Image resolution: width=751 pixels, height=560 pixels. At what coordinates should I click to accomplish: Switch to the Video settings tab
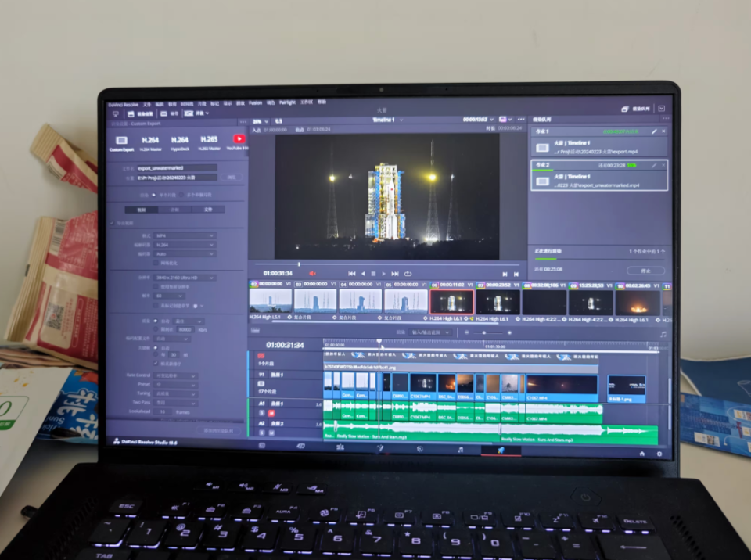[142, 210]
